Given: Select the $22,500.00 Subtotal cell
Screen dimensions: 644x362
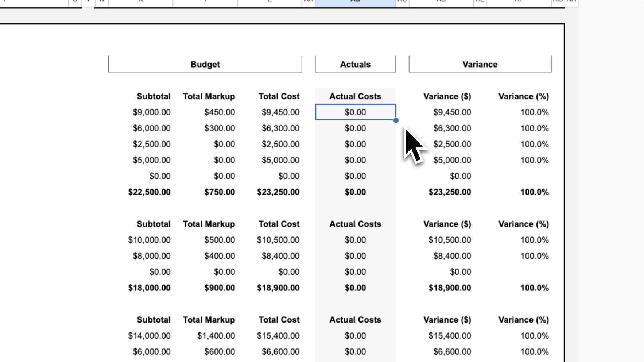Looking at the screenshot, I should [149, 192].
